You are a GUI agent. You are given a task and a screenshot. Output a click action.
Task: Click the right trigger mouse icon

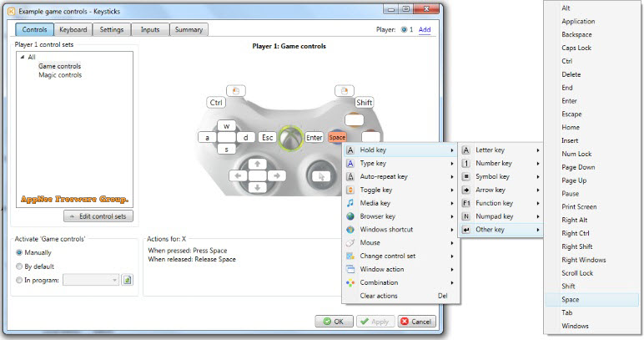(x=345, y=90)
